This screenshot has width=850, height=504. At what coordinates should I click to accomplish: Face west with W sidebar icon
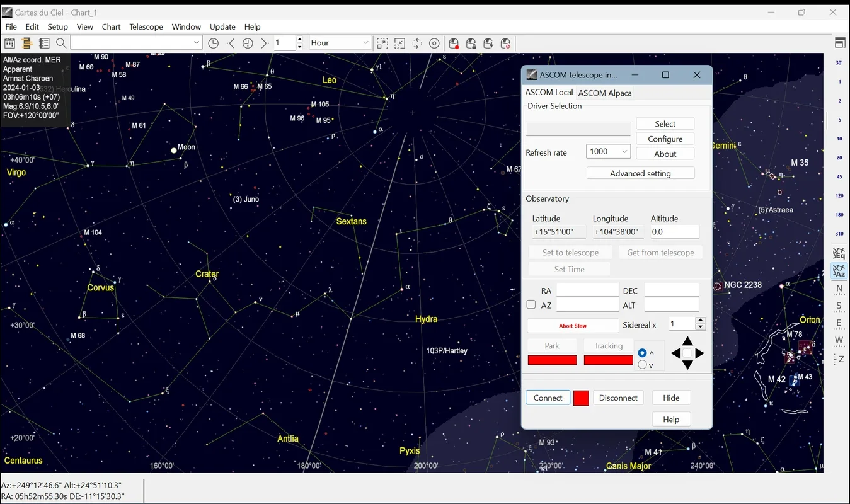point(839,341)
